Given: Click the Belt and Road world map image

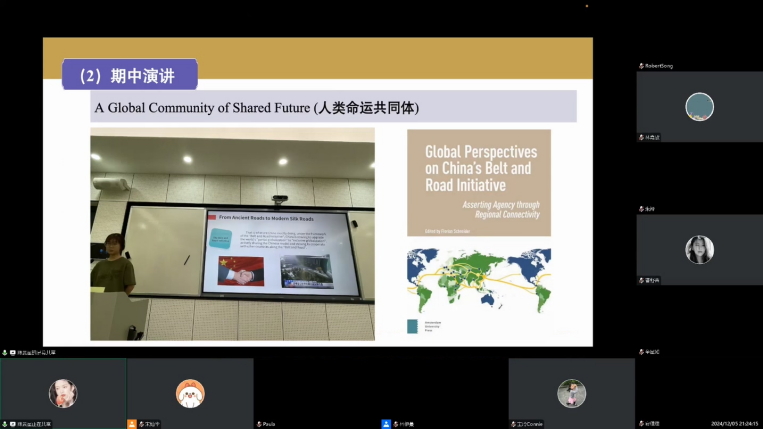Looking at the screenshot, I should tap(478, 278).
